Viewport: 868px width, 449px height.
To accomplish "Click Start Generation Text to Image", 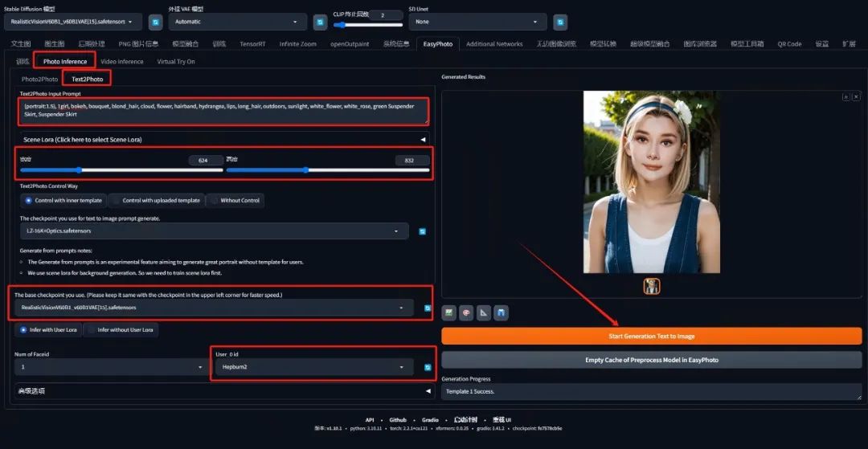I will (x=652, y=336).
